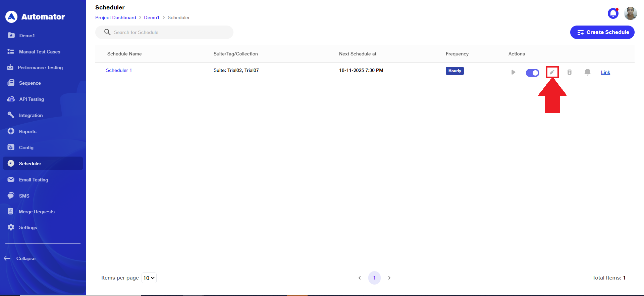Go to the previous page arrow
Image resolution: width=644 pixels, height=296 pixels.
click(x=360, y=278)
